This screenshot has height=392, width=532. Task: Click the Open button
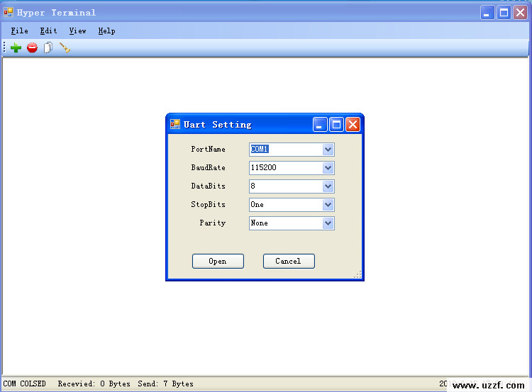tap(218, 261)
